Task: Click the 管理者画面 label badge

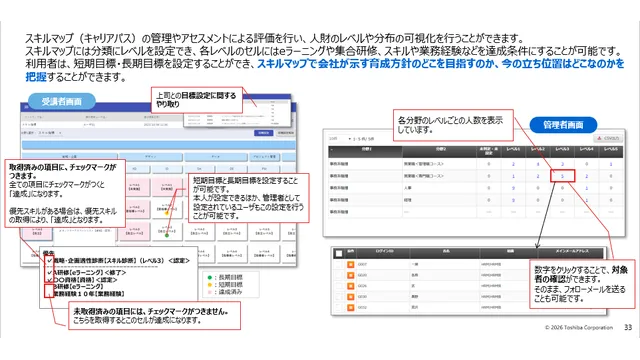Action: [563, 125]
